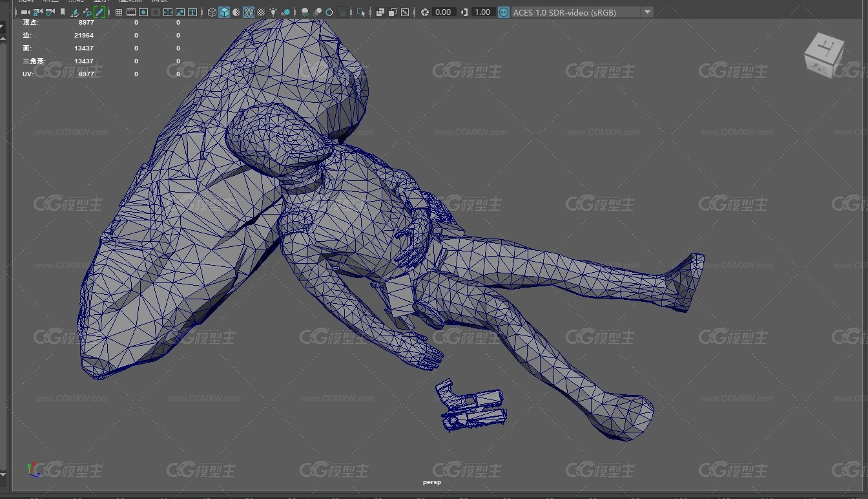Click the edge count value 21964
This screenshot has width=868, height=499.
[x=84, y=36]
